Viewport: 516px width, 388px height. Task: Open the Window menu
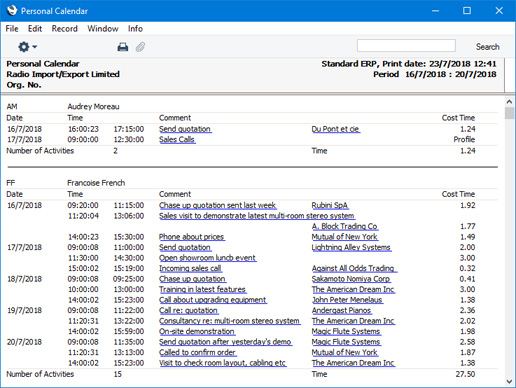click(x=103, y=29)
